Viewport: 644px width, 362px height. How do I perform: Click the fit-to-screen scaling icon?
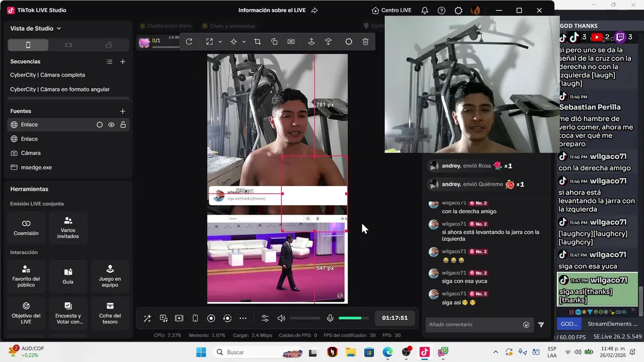pos(210,42)
